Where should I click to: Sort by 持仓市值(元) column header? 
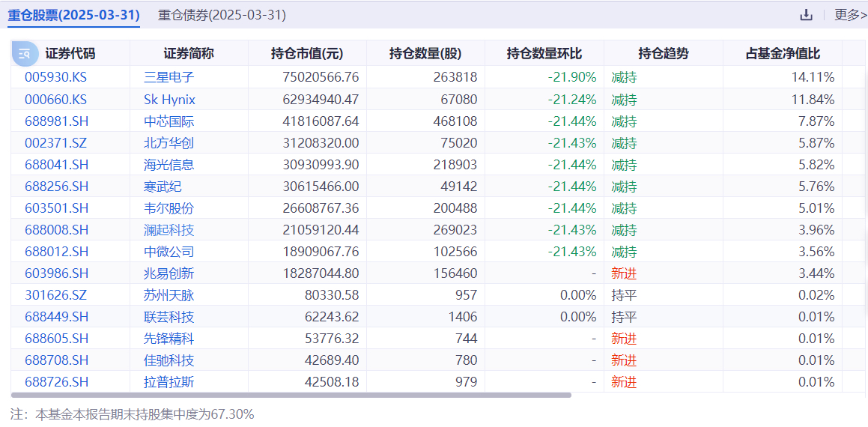click(307, 54)
